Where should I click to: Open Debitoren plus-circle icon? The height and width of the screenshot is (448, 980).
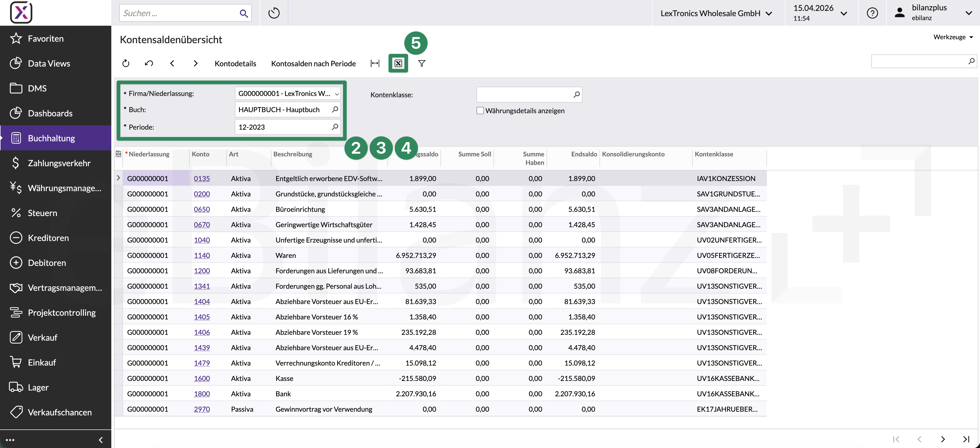coord(16,263)
